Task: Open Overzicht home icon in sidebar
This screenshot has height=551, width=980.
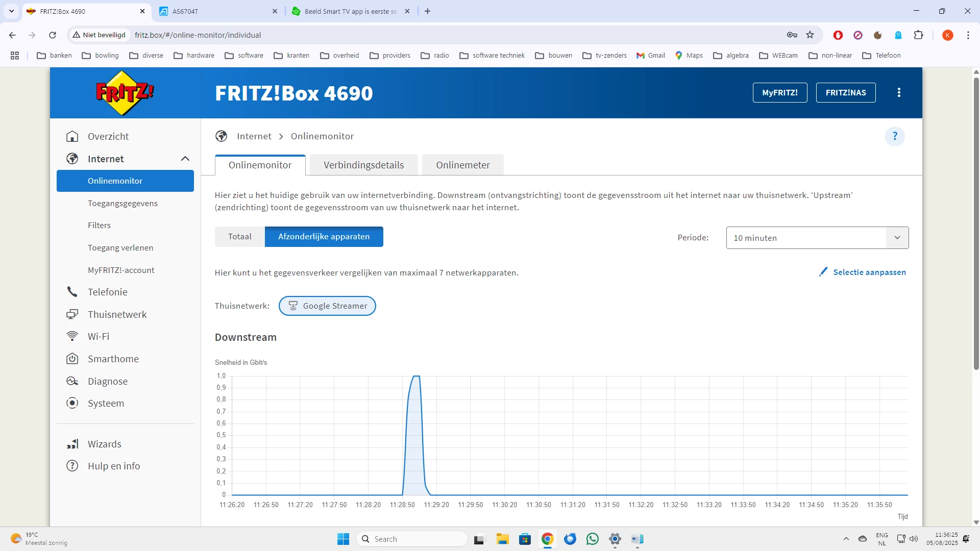Action: click(x=72, y=136)
